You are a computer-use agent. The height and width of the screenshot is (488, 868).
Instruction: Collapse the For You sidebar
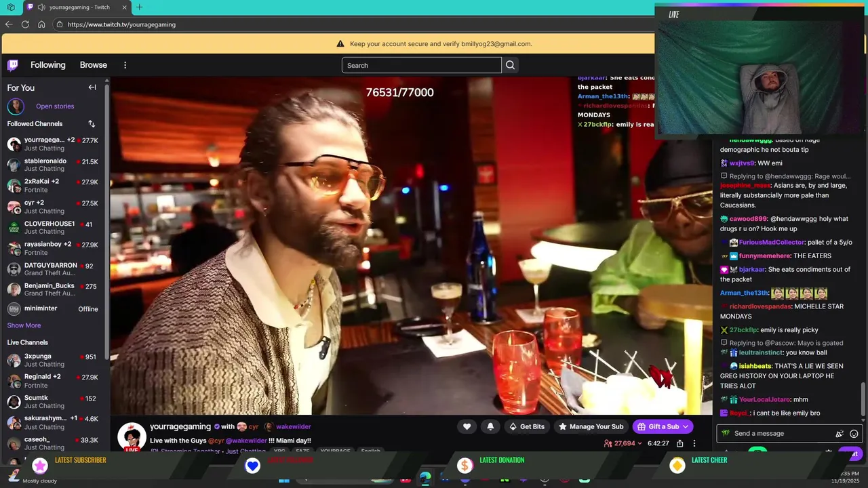point(92,87)
